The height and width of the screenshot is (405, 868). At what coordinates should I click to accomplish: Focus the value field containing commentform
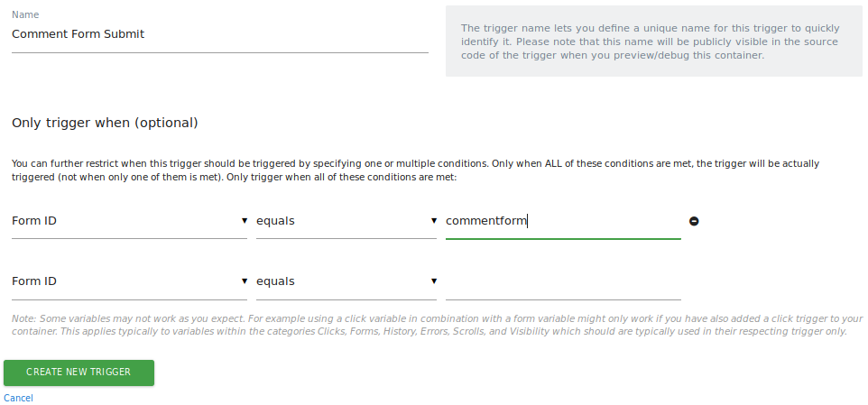[x=562, y=221]
